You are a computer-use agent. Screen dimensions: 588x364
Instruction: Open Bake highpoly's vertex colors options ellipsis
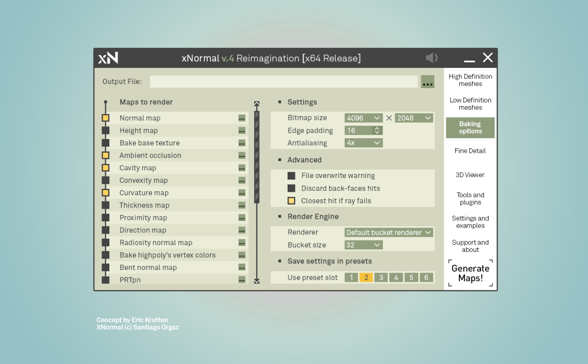(242, 255)
